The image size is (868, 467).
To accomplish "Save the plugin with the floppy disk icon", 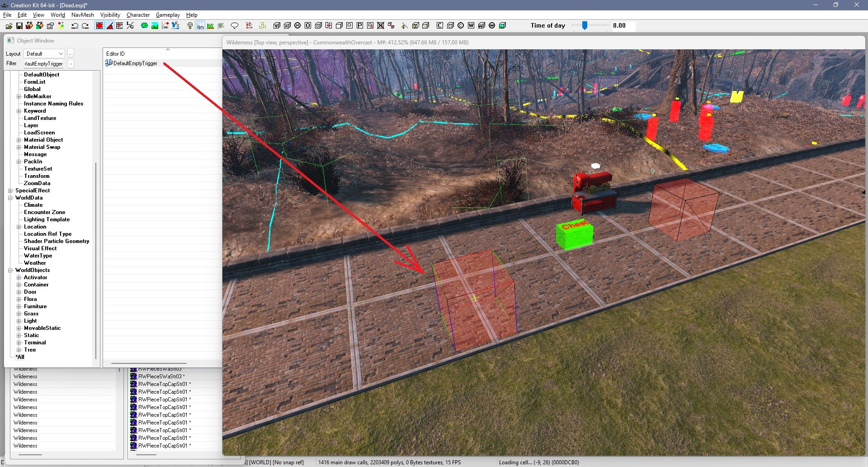I will 19,26.
